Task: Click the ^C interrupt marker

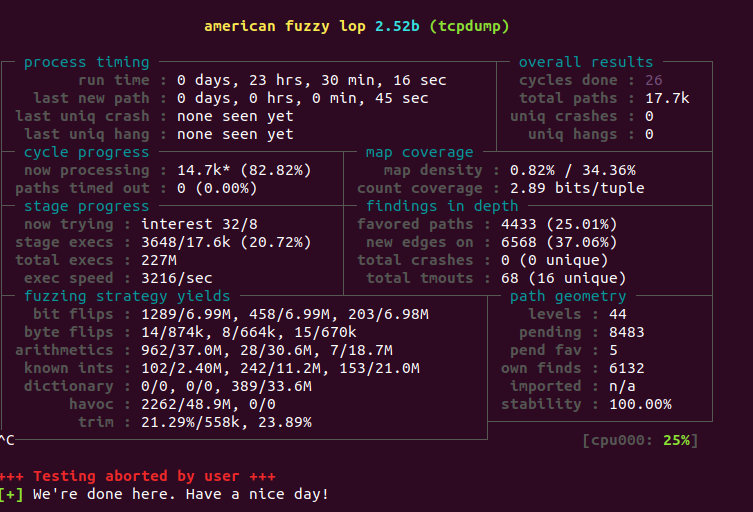Action: pyautogui.click(x=7, y=440)
